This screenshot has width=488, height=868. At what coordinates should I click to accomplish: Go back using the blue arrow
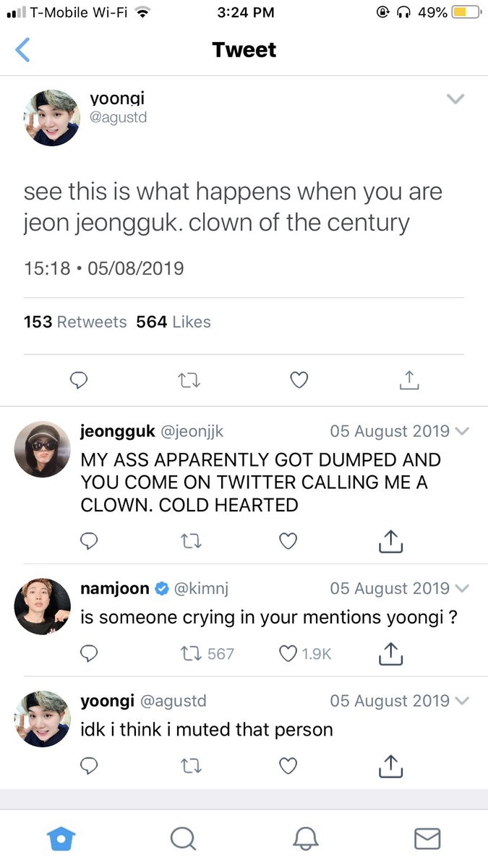pos(23,50)
